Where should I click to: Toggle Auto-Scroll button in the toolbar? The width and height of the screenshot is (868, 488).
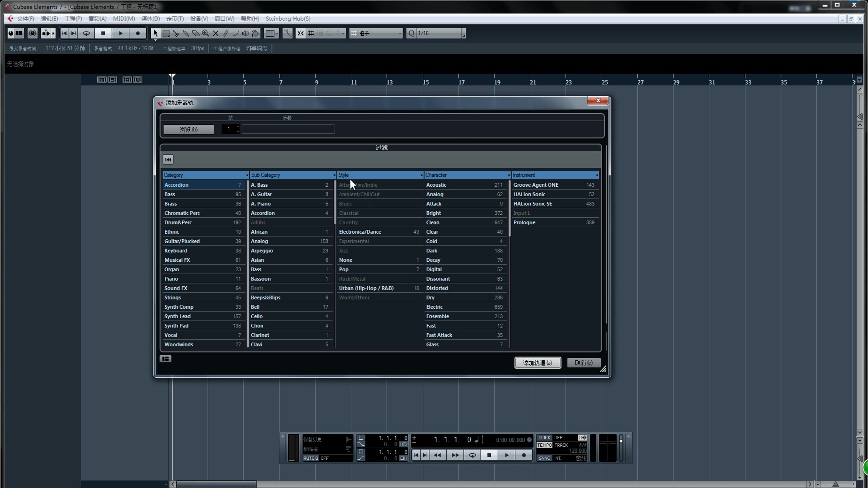point(46,33)
